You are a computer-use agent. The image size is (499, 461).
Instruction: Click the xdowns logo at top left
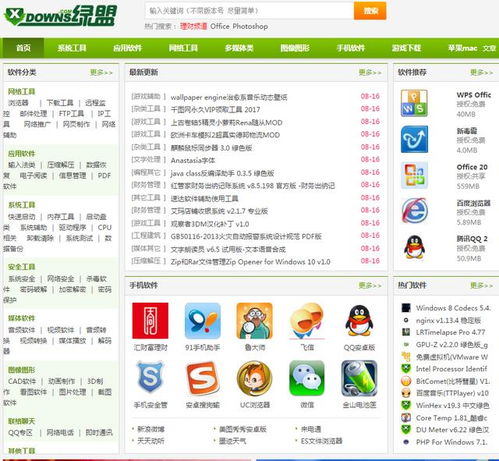pyautogui.click(x=60, y=16)
